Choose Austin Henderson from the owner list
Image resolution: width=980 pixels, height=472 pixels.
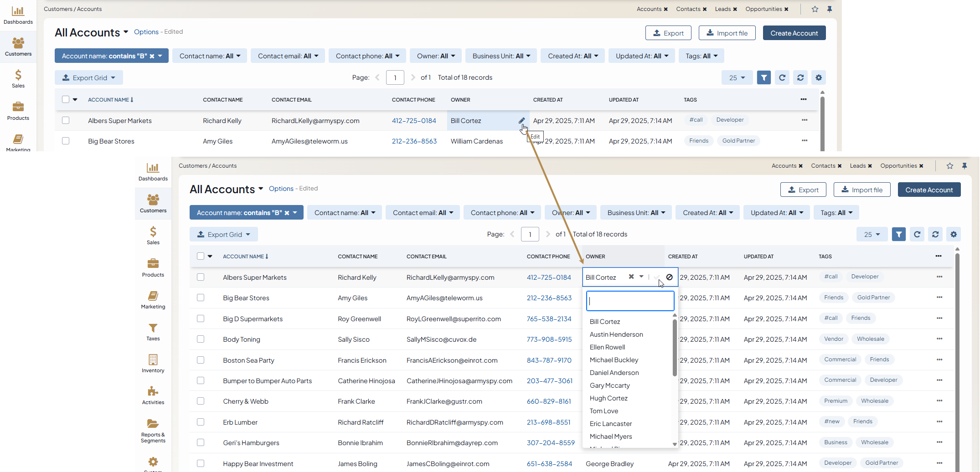pos(616,334)
